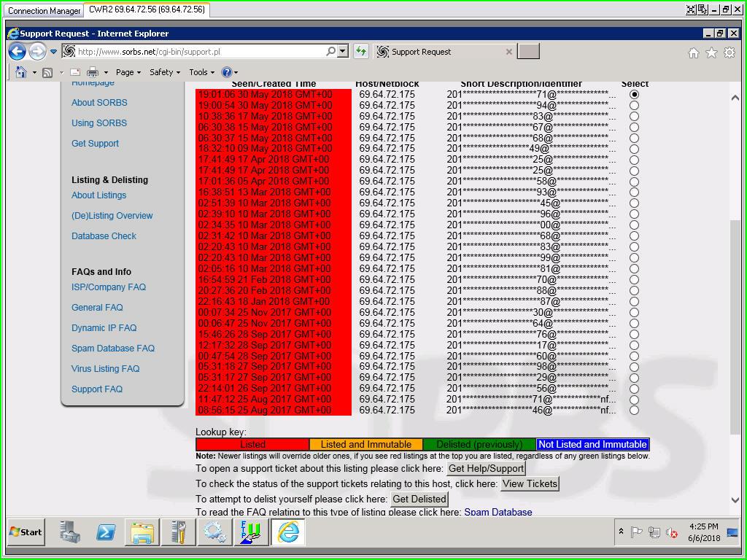Select the CWR2 69.64.72.56 session tab
The image size is (747, 560).
147,9
